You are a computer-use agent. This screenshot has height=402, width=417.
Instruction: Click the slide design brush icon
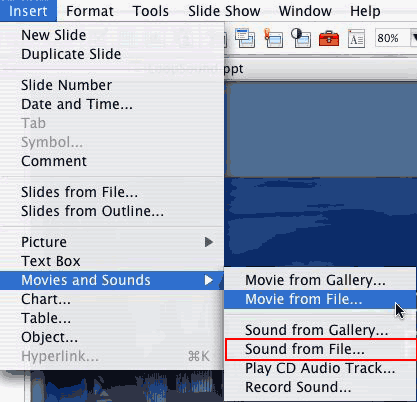click(273, 38)
